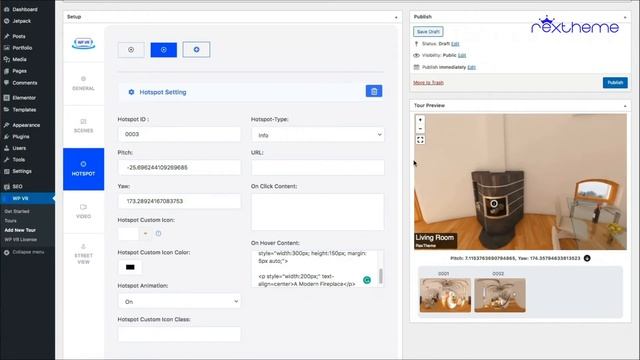Open Tours submenu link
The height and width of the screenshot is (360, 640).
(x=10, y=221)
